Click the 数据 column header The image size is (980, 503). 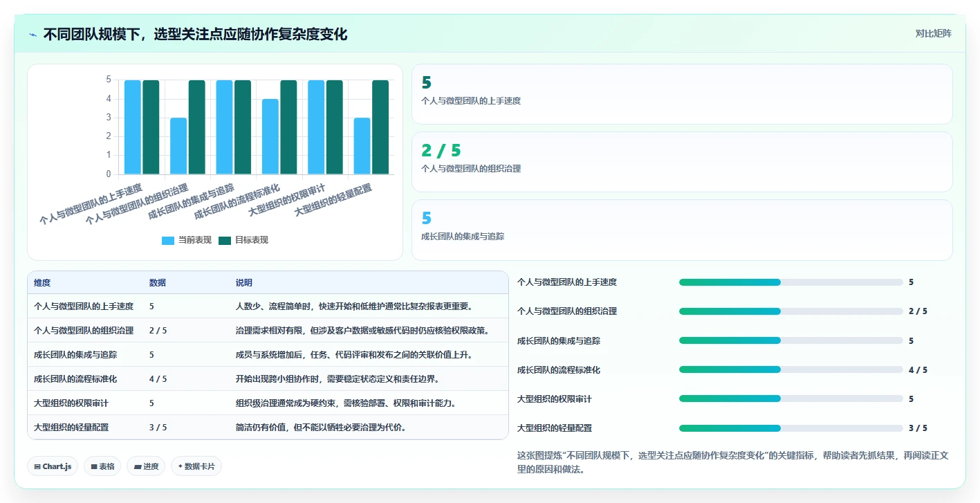158,283
